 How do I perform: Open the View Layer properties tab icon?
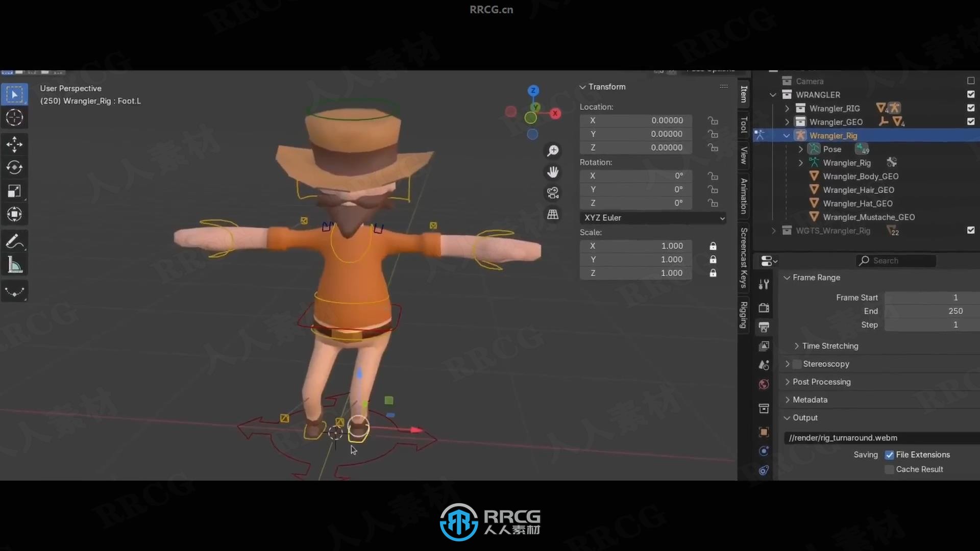click(764, 346)
